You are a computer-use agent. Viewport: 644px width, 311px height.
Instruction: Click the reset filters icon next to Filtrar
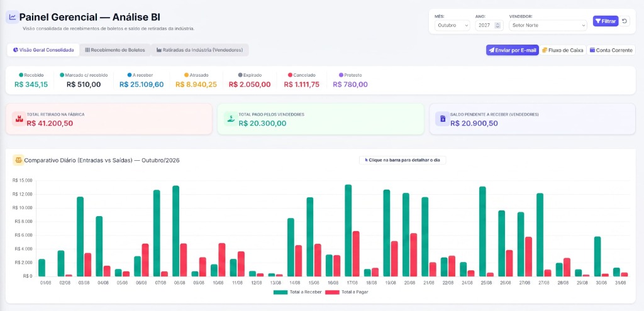point(625,21)
